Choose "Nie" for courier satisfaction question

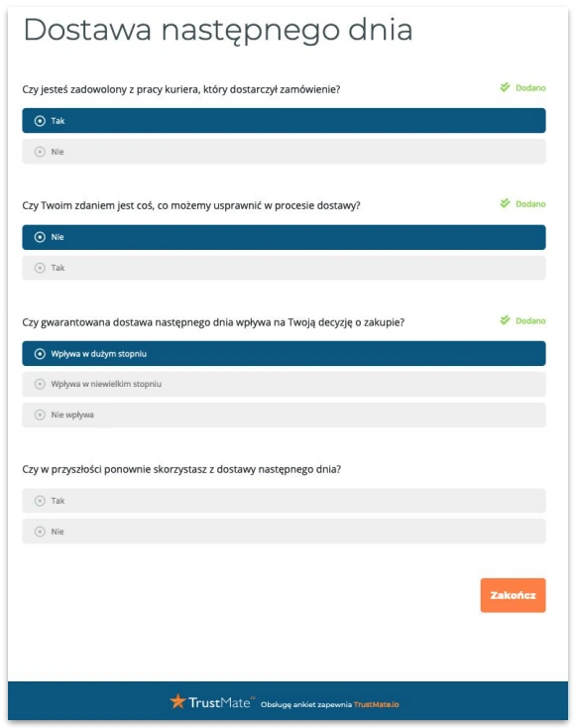(284, 152)
